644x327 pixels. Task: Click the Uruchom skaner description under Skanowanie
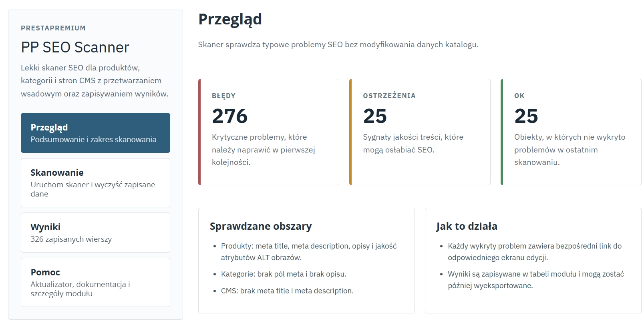tap(93, 189)
